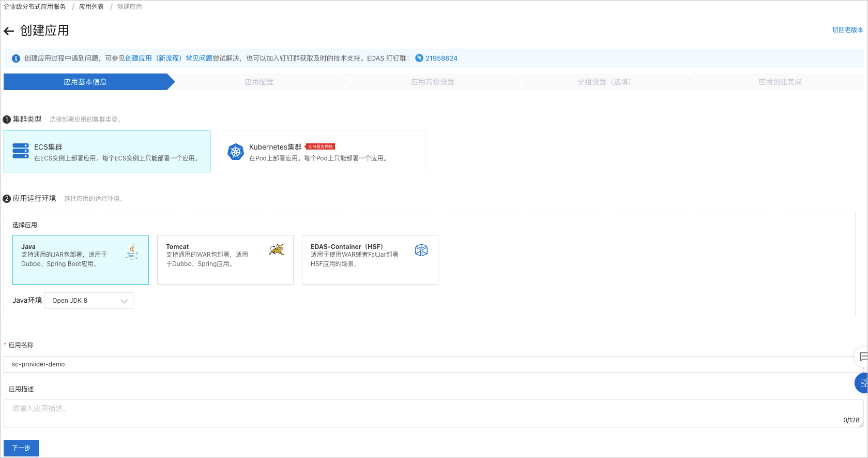Click the 选择应用 label

[25, 225]
